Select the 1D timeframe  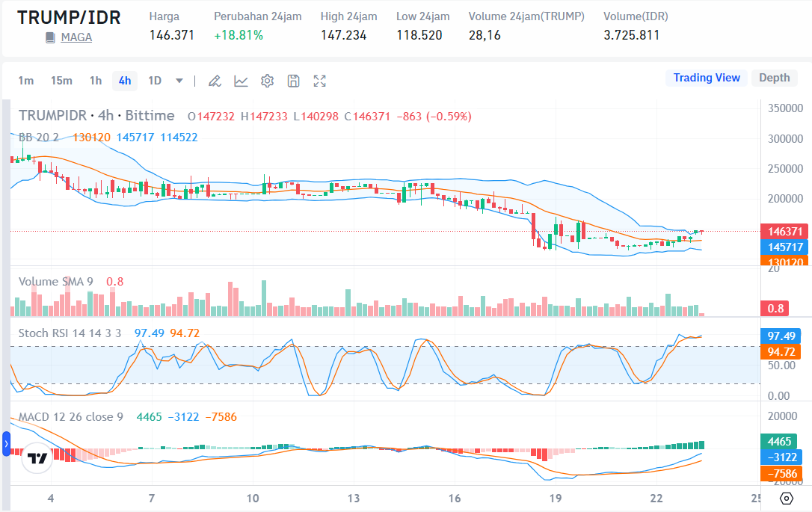[155, 81]
